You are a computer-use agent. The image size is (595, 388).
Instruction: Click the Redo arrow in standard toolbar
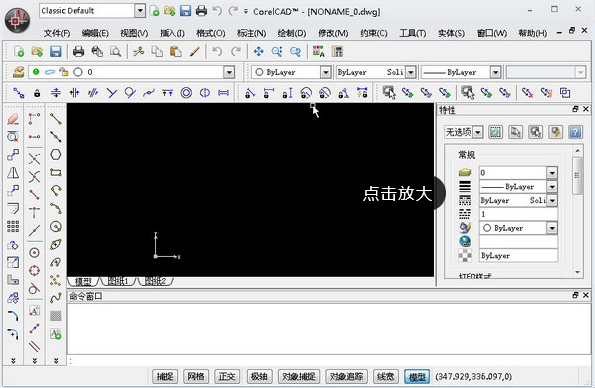(x=236, y=51)
